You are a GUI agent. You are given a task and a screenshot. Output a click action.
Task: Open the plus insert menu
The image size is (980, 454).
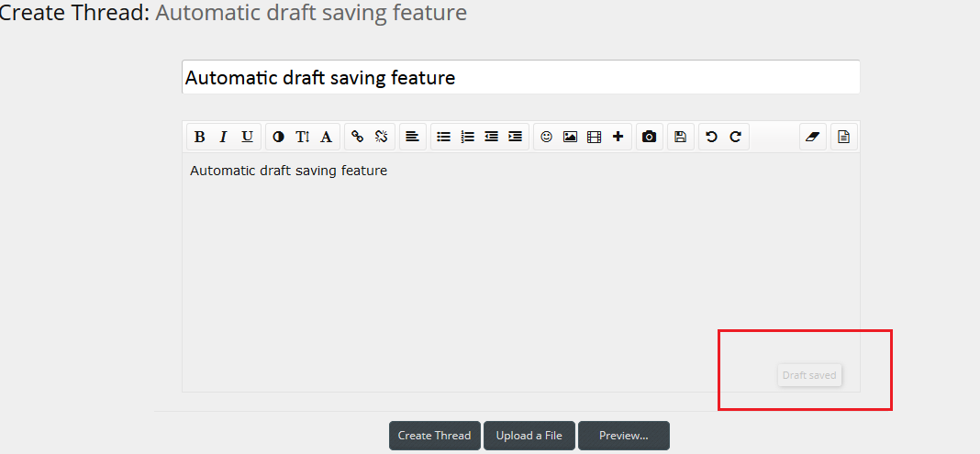click(618, 137)
